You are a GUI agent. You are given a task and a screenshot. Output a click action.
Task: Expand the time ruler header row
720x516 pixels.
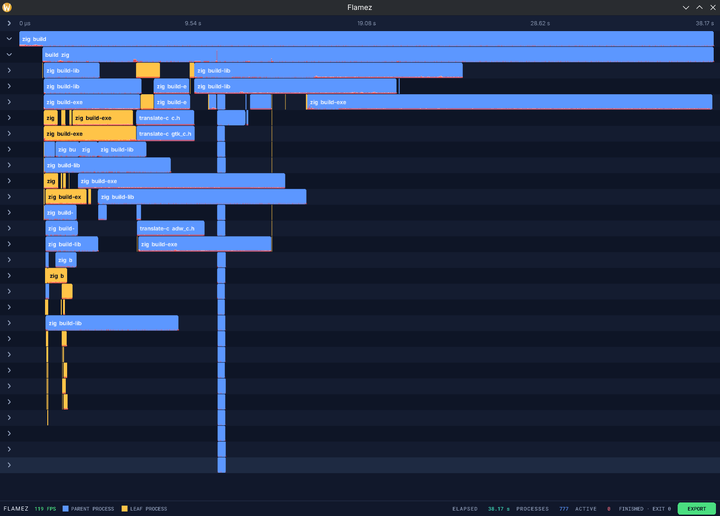click(9, 23)
